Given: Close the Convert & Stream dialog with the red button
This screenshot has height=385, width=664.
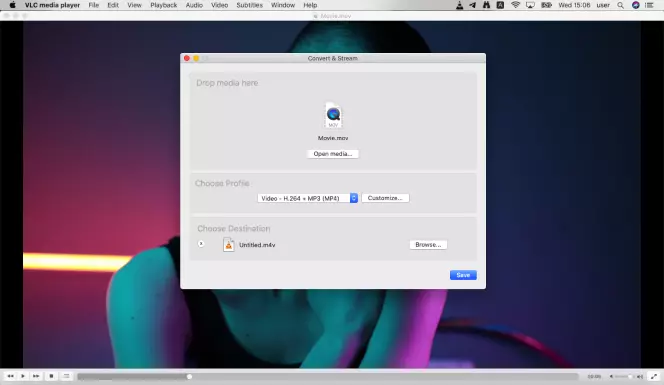Looking at the screenshot, I should 187,58.
